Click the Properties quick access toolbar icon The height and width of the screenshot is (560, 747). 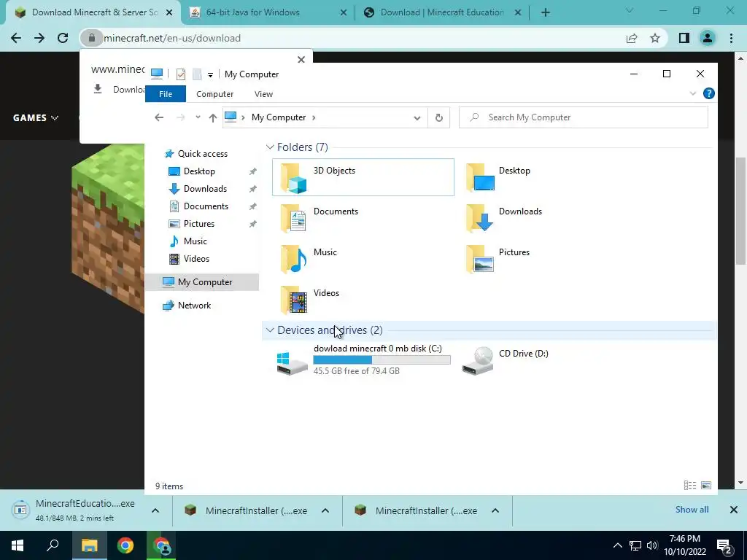click(181, 74)
